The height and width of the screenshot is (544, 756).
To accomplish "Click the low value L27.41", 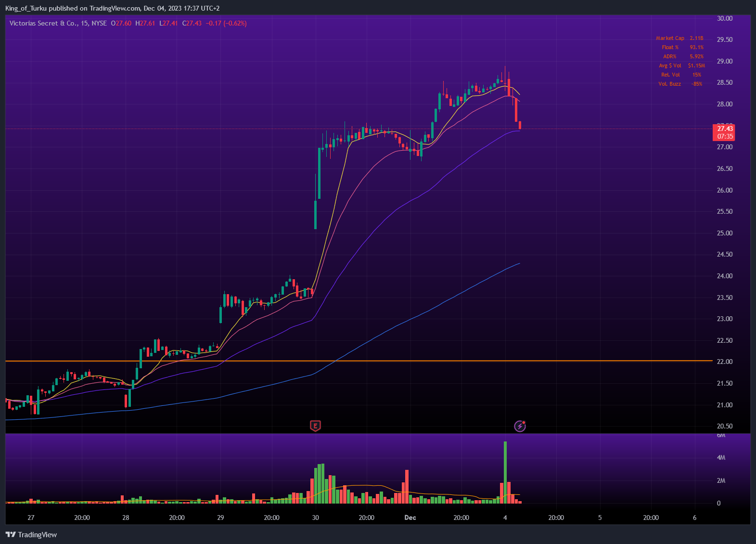I will [168, 23].
